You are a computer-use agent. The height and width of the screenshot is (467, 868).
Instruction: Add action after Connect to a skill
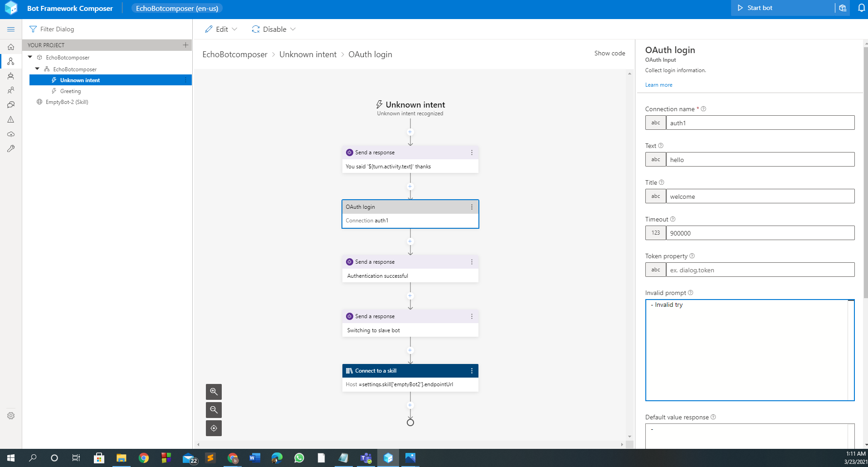tap(410, 405)
